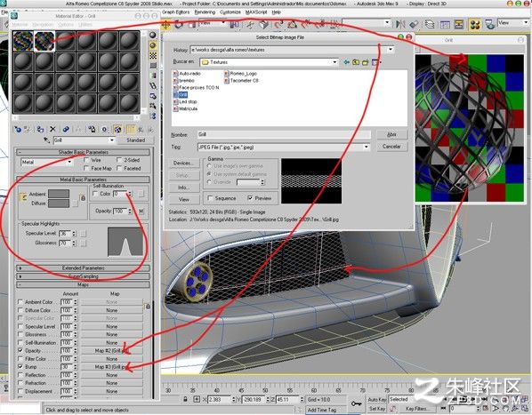Toggle Bump map checkbox
Viewport: 532px width, 415px height.
coord(20,367)
